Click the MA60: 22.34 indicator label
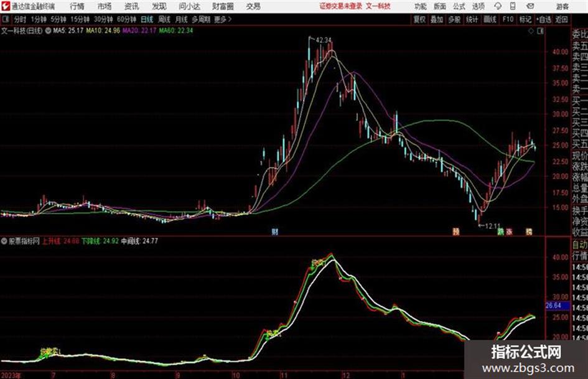The height and width of the screenshot is (379, 588). click(x=175, y=30)
